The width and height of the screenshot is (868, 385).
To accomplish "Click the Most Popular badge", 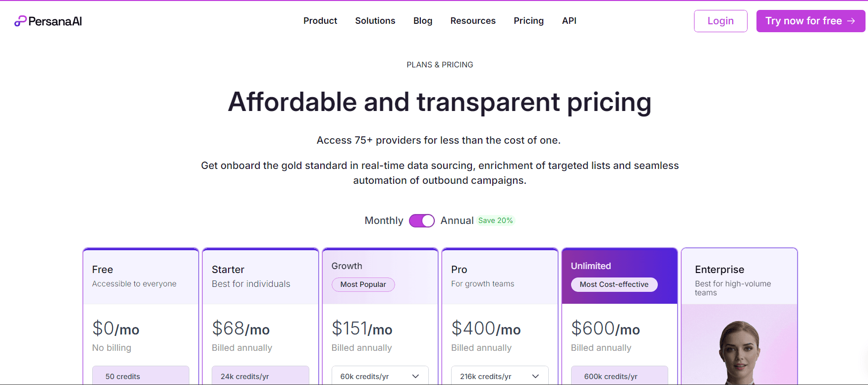I will tap(363, 284).
